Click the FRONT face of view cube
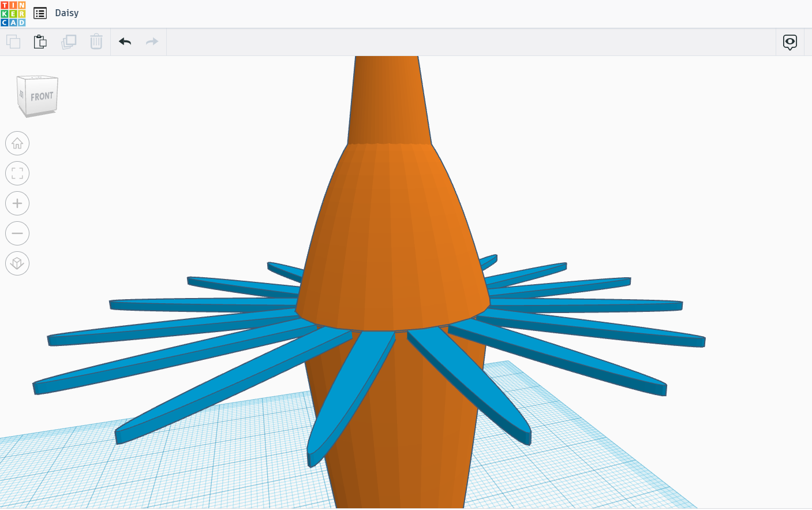This screenshot has height=510, width=812. [42, 97]
